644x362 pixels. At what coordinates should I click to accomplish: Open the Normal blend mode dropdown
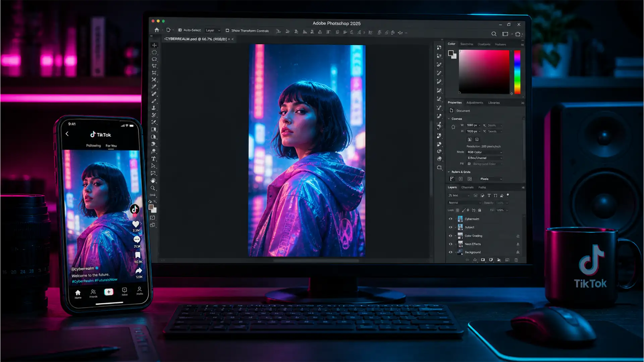click(465, 203)
